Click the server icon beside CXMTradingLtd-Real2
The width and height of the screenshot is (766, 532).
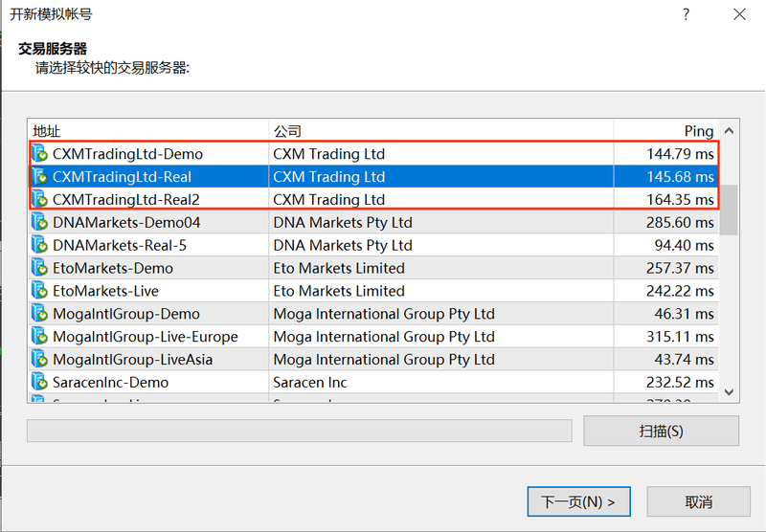(39, 199)
